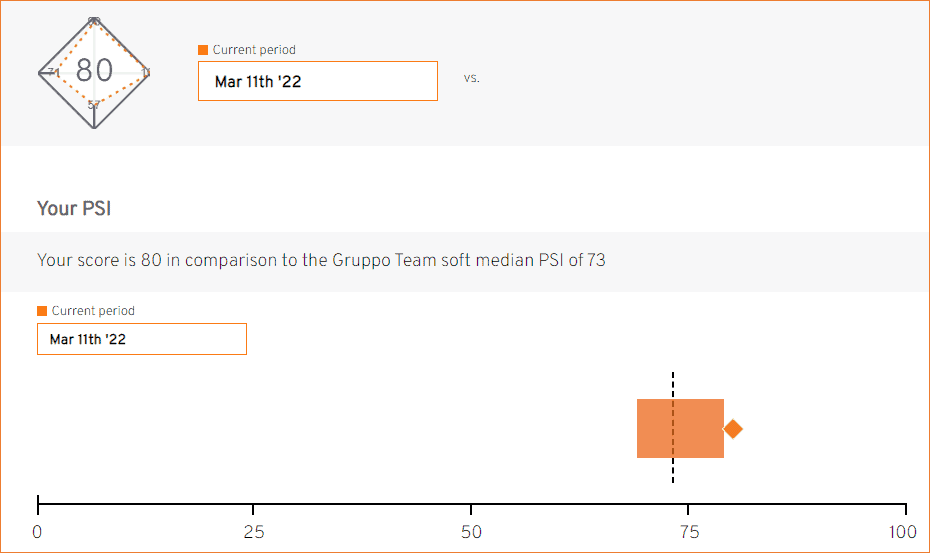
Task: Click the bottom vertex of the diamond outline
Action: pos(94,127)
